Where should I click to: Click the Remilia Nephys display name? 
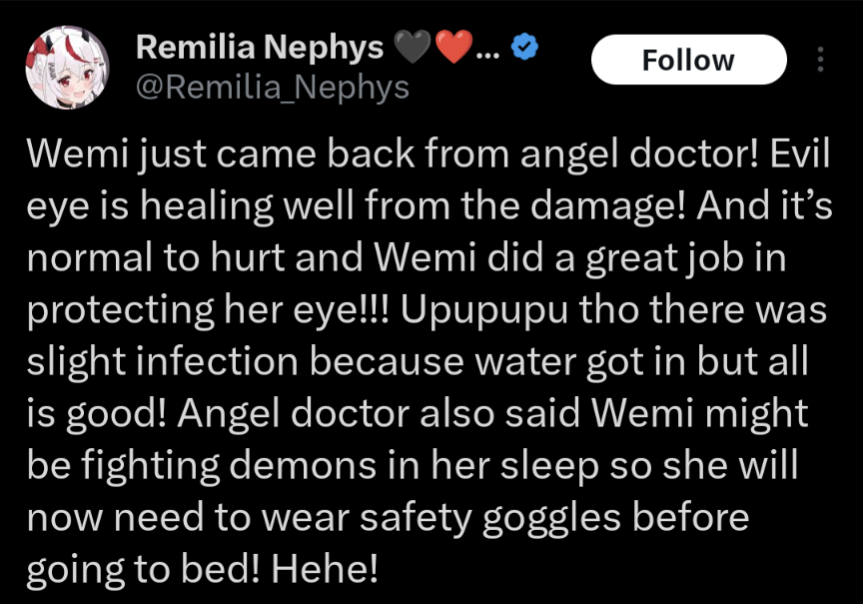[259, 47]
